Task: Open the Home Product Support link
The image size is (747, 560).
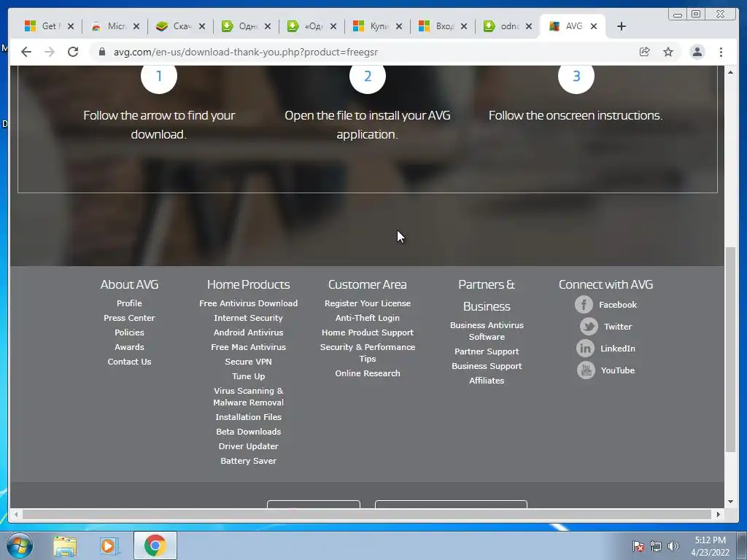Action: pos(368,332)
